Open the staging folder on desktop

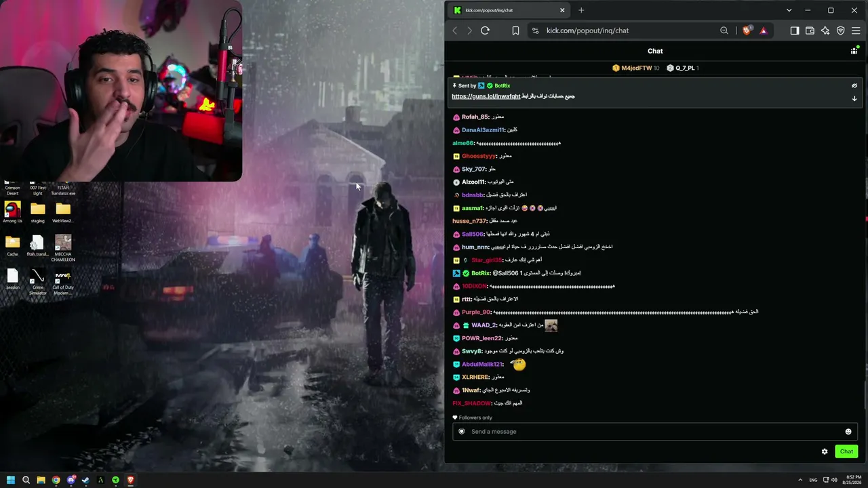point(38,213)
